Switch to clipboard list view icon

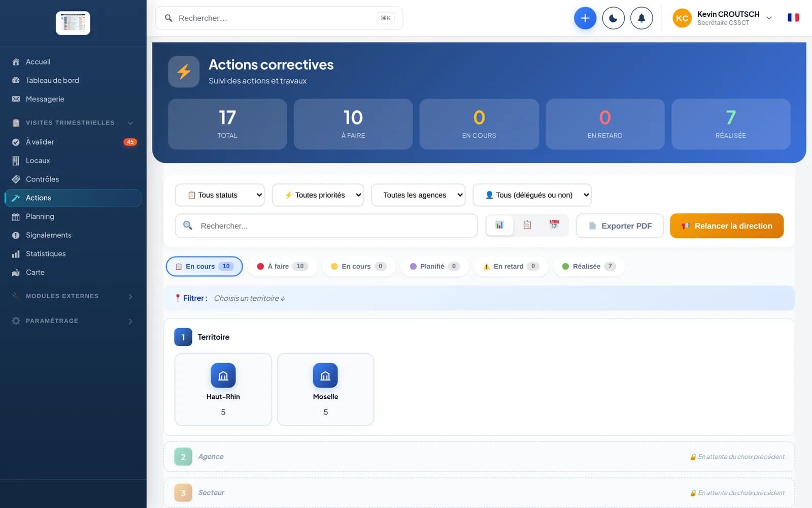(x=527, y=225)
